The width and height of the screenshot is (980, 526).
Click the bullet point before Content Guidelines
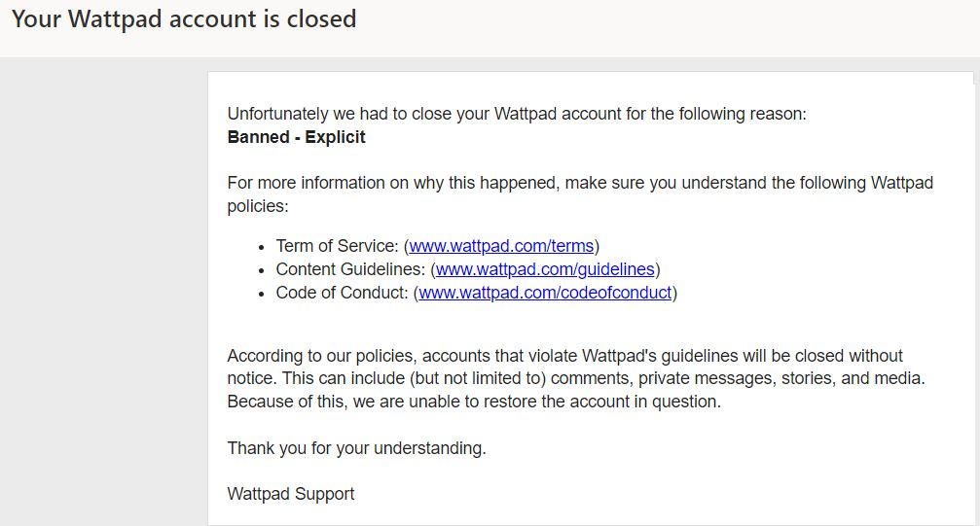(x=262, y=270)
